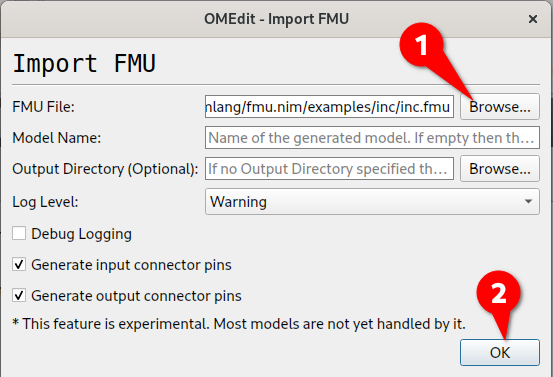This screenshot has height=377, width=553.
Task: Confirm the import with OK
Action: (500, 352)
